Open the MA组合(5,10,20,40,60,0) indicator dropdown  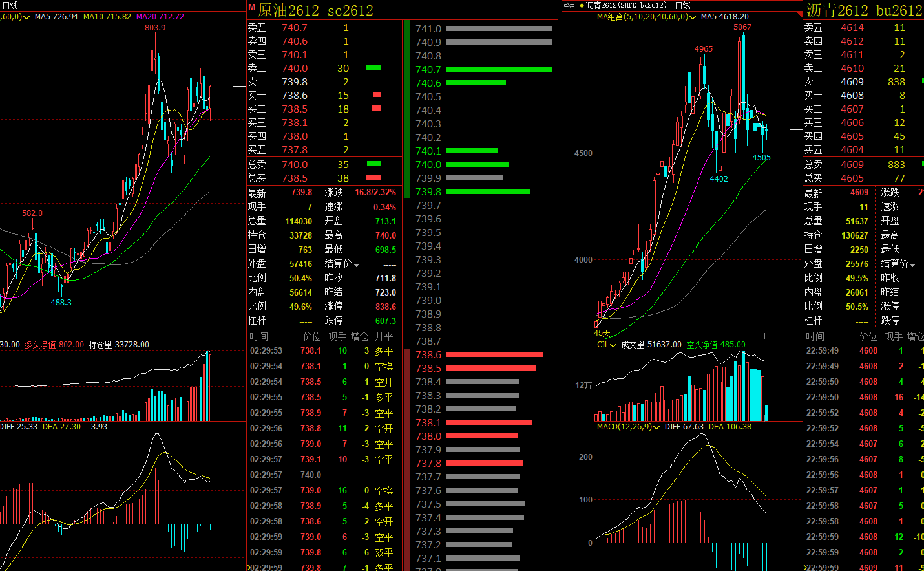693,17
